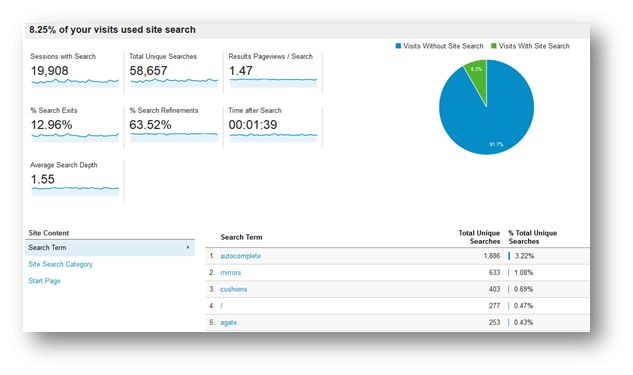Click the 58,657 unique searches value
The image size is (633, 375).
[148, 71]
